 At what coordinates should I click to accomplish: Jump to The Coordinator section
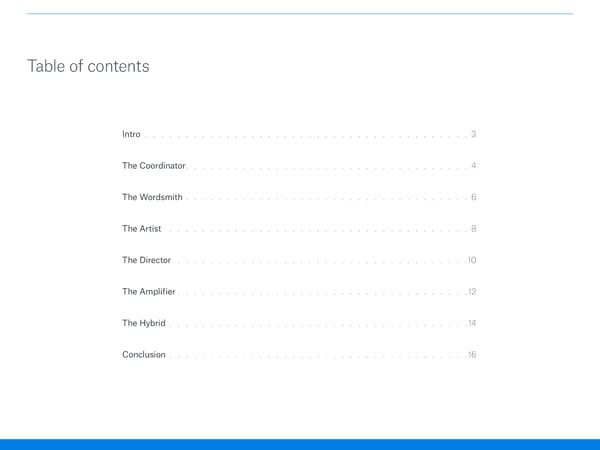point(152,165)
